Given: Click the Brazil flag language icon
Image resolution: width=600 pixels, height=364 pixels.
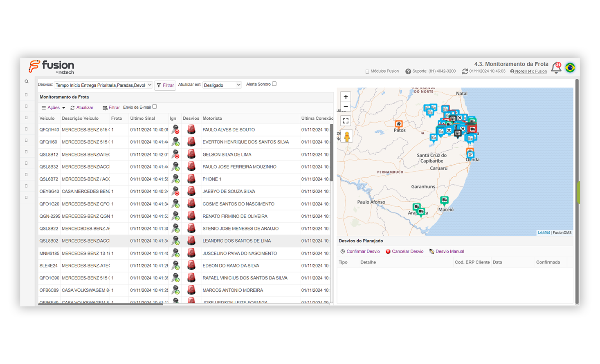Looking at the screenshot, I should pos(570,67).
